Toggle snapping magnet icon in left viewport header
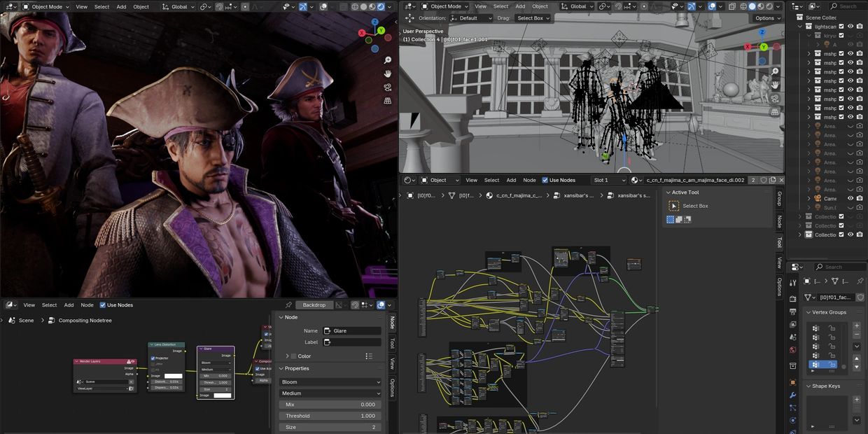Image resolution: width=868 pixels, height=434 pixels. [219, 6]
